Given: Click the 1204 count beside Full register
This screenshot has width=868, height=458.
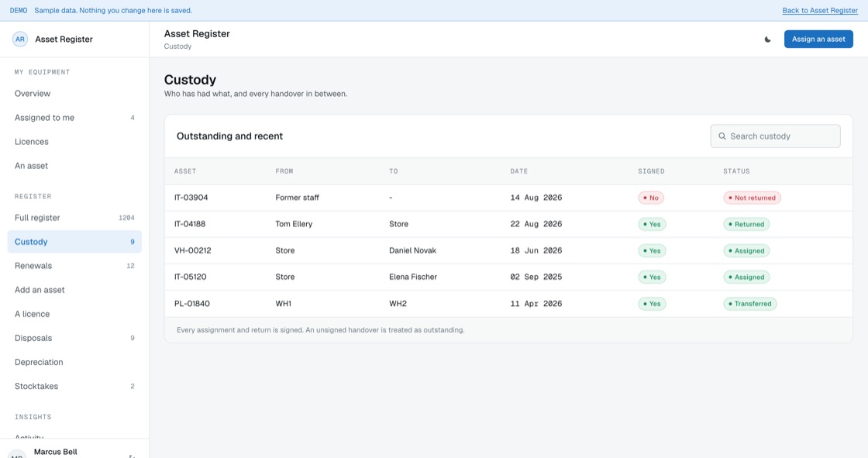Looking at the screenshot, I should pos(127,218).
